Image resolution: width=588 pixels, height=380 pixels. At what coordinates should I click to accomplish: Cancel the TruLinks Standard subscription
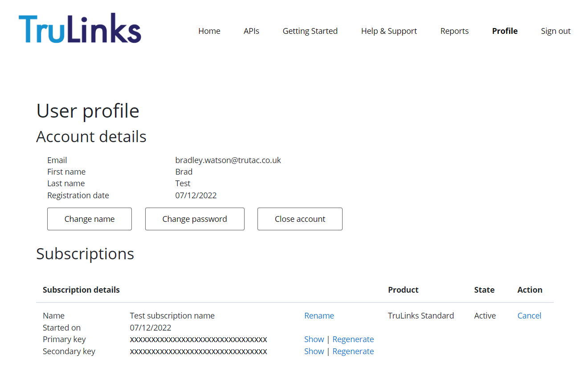(529, 315)
